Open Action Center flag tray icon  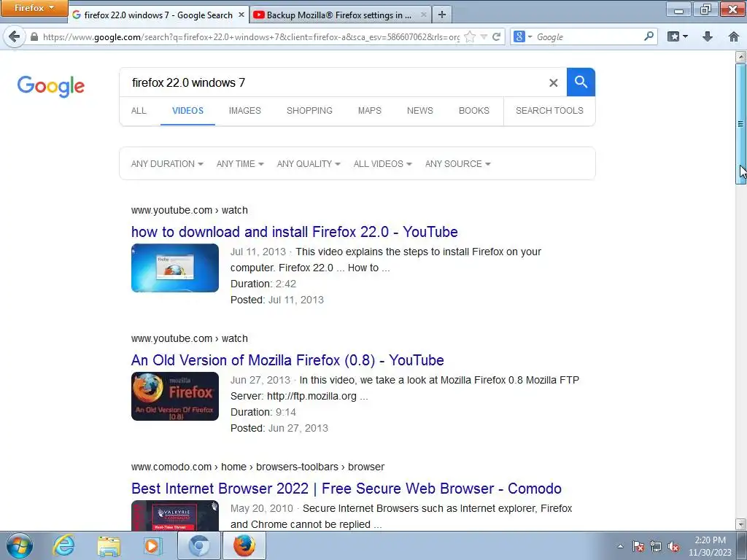pos(638,547)
